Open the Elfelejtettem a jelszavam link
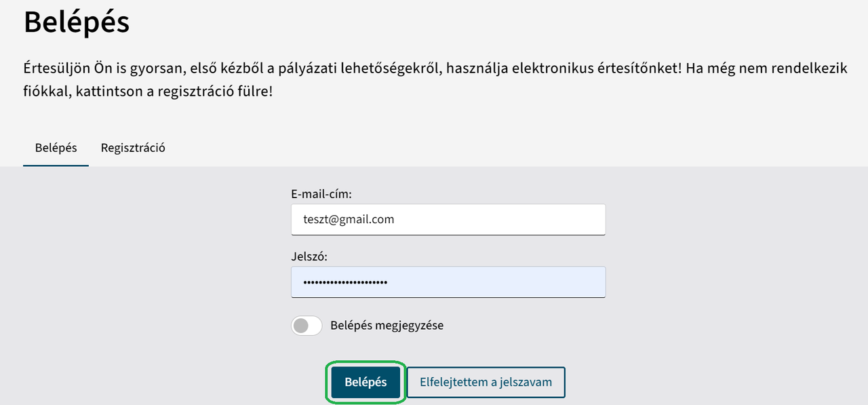This screenshot has height=405, width=868. (486, 382)
